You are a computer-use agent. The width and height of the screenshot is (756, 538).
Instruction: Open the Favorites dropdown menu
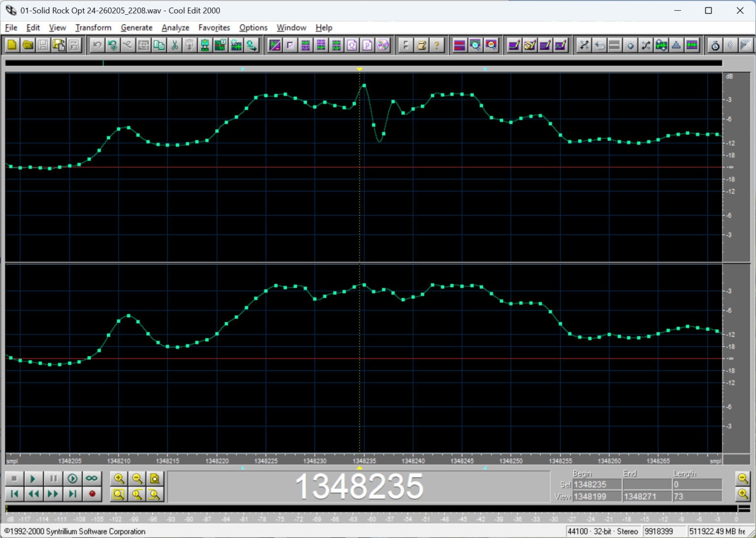[214, 28]
